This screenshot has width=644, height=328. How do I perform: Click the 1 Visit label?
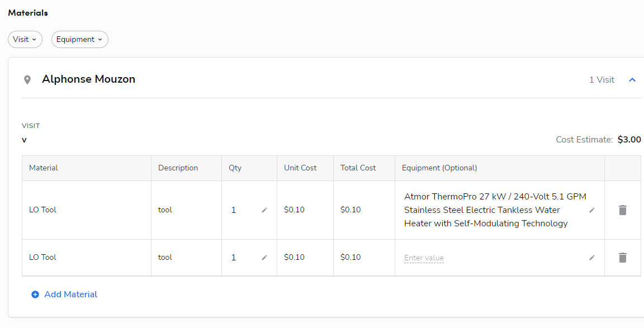pyautogui.click(x=602, y=79)
